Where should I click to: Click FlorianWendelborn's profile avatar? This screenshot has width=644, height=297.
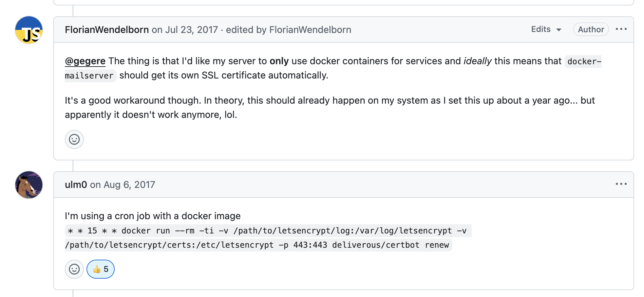click(x=29, y=30)
